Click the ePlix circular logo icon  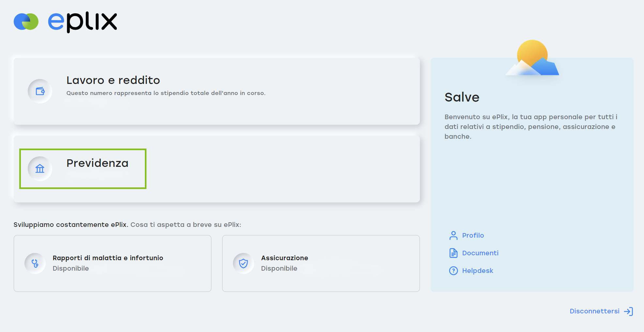[26, 22]
